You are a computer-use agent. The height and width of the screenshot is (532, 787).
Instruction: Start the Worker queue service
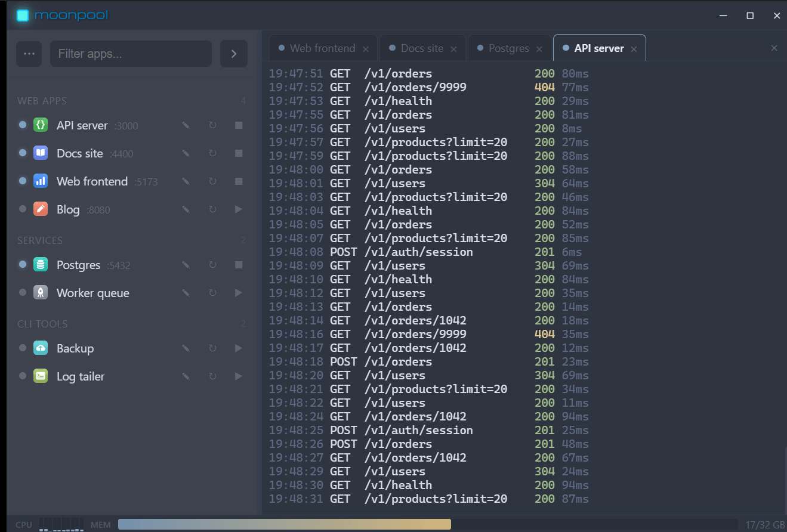tap(239, 293)
